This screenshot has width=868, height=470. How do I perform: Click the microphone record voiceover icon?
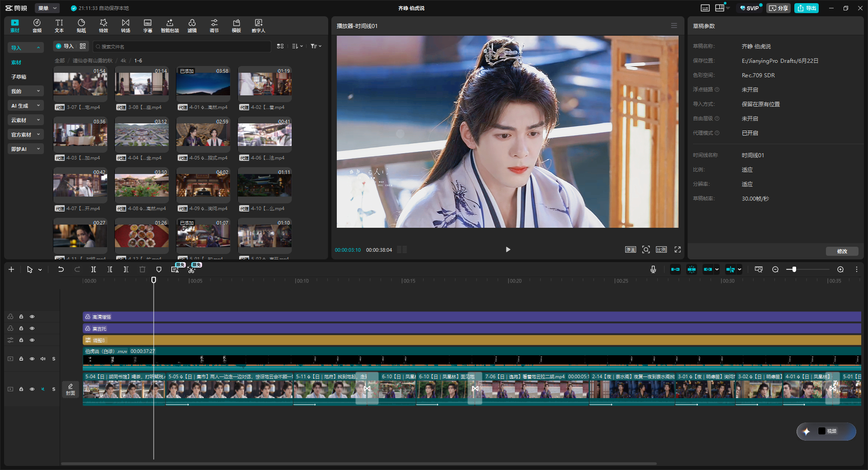(653, 269)
